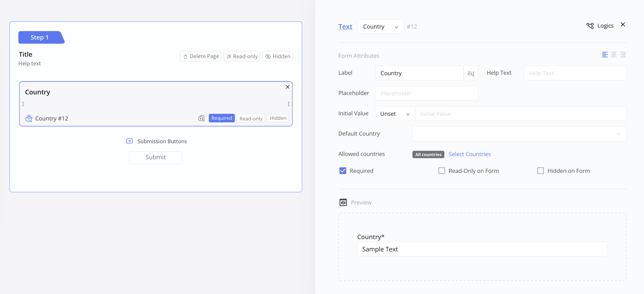Viewport: 644px width, 294px height.
Task: Click the Text type link
Action: pos(345,27)
